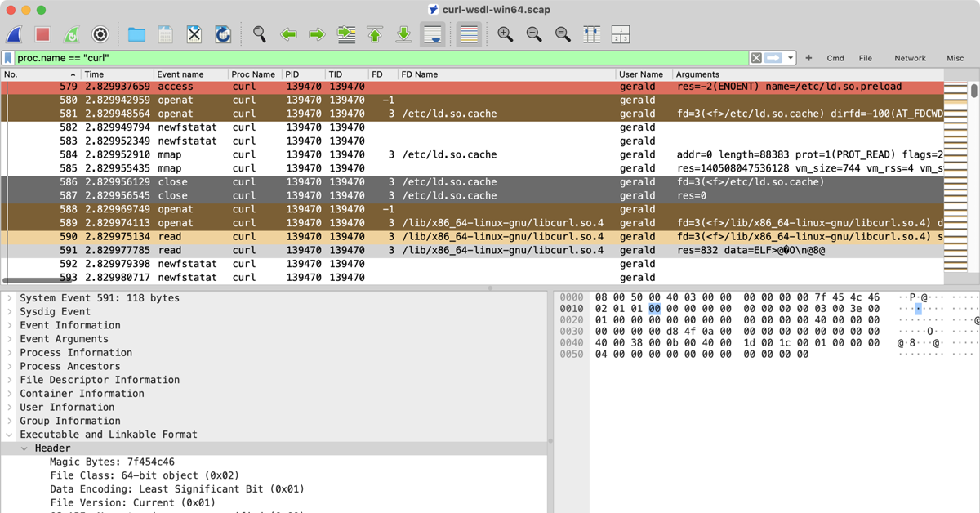This screenshot has width=980, height=513.
Task: Select event 590 read row
Action: (472, 236)
